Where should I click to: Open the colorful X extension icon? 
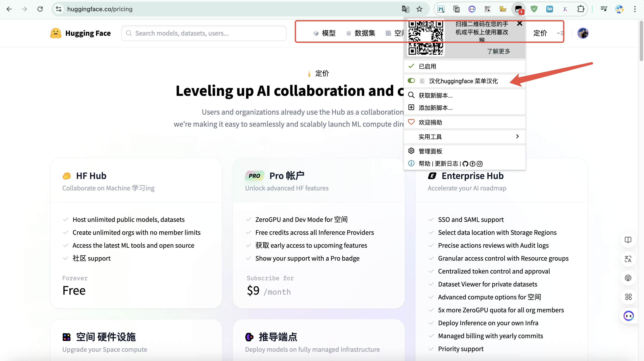click(565, 9)
